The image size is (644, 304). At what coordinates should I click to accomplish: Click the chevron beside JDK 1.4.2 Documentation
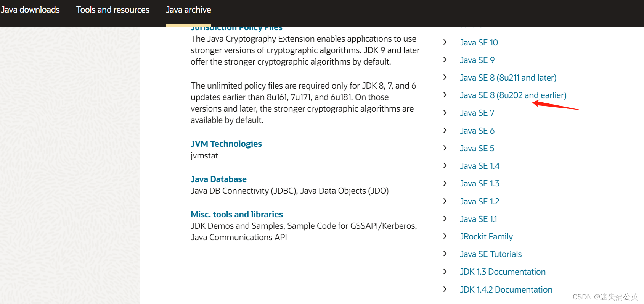pyautogui.click(x=445, y=289)
